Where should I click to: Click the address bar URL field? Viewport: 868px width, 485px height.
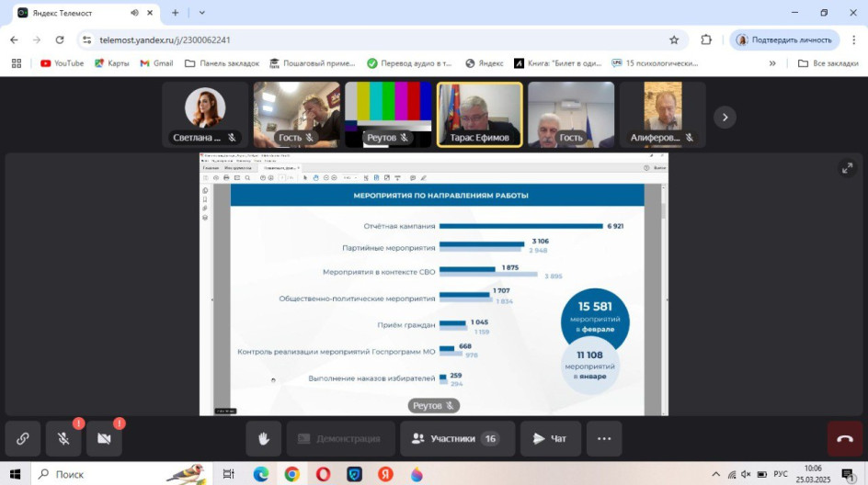[368, 40]
